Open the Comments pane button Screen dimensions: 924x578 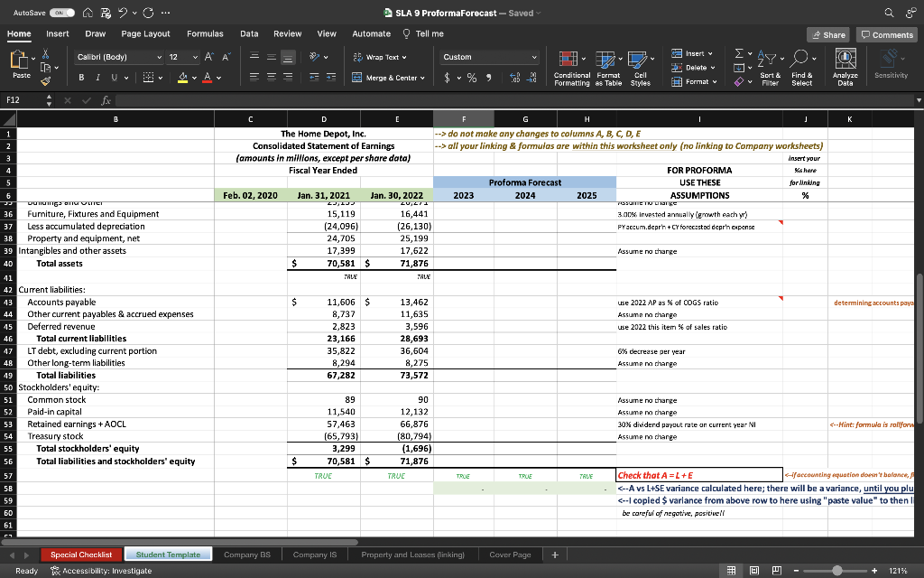pyautogui.click(x=887, y=35)
